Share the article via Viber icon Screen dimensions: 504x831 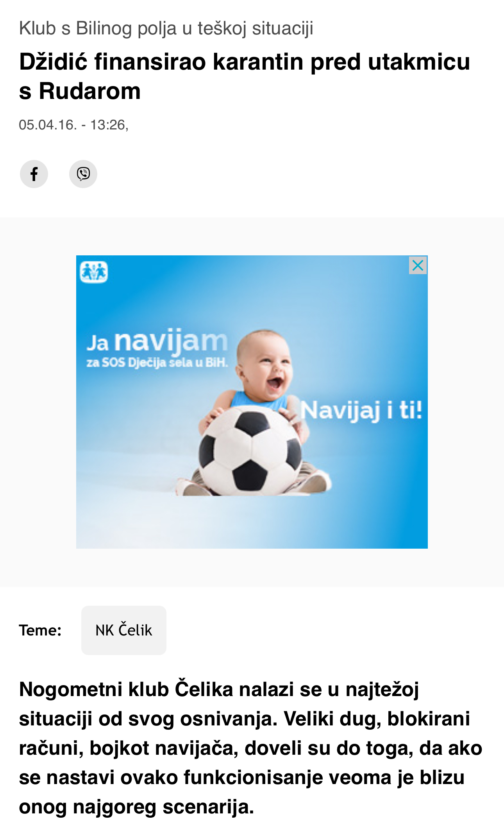(x=83, y=174)
